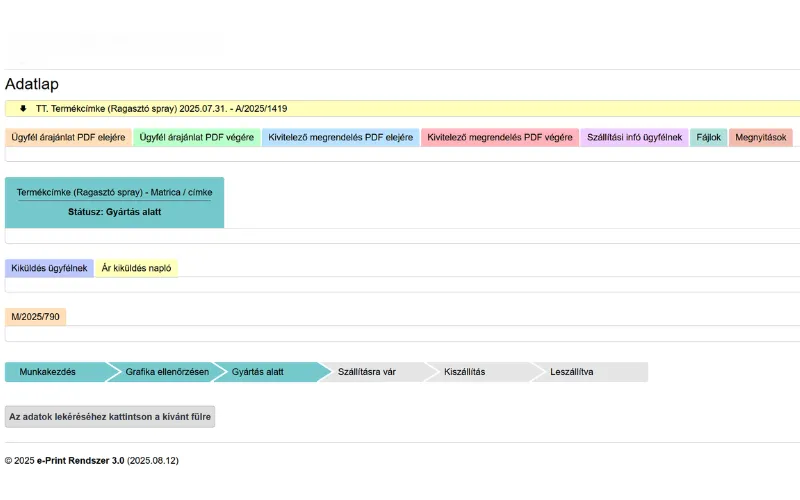Set status to Leszállítva step
Screen dimensions: 800x500
[592, 372]
